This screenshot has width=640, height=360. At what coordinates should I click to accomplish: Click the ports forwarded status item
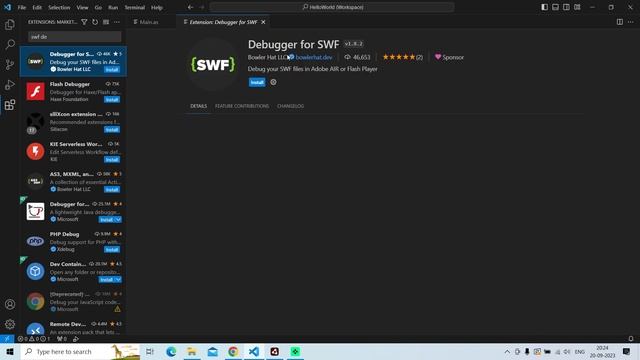click(62, 339)
